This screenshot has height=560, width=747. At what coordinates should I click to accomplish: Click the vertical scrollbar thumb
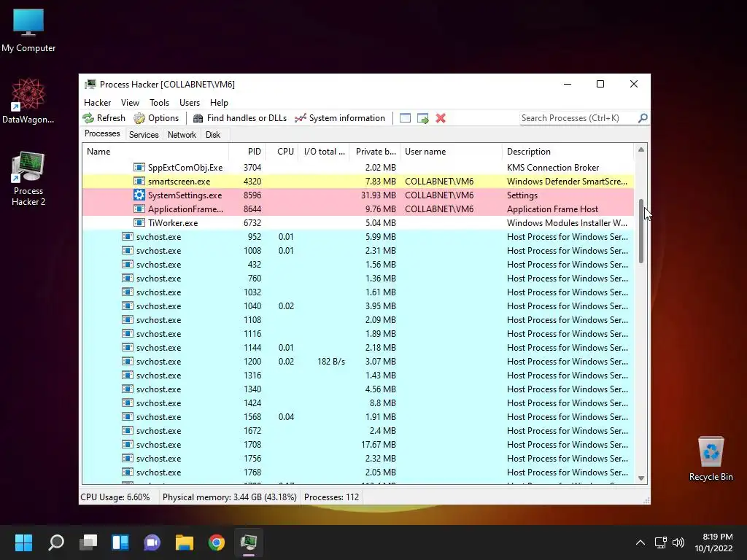tap(641, 231)
